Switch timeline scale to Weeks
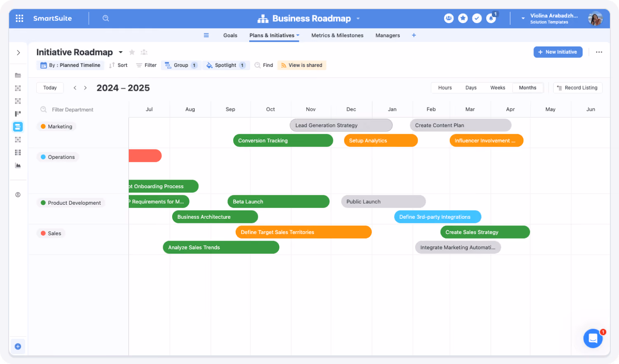 pos(498,87)
